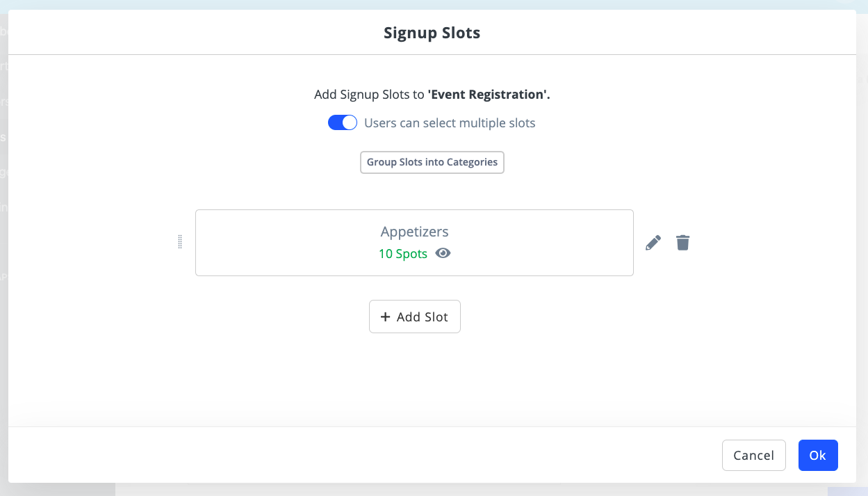Click the plus icon inside Add Slot
The height and width of the screenshot is (496, 868).
coord(386,317)
